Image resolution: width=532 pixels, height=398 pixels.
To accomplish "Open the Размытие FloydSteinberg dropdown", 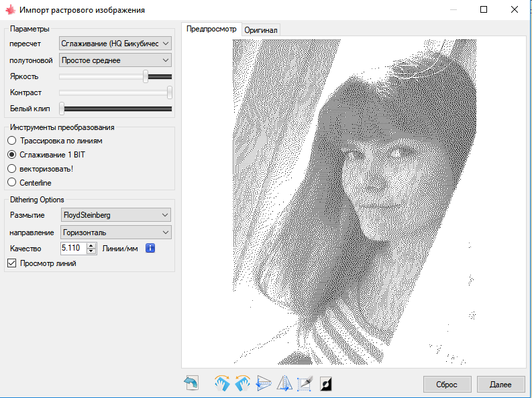I will coord(115,215).
